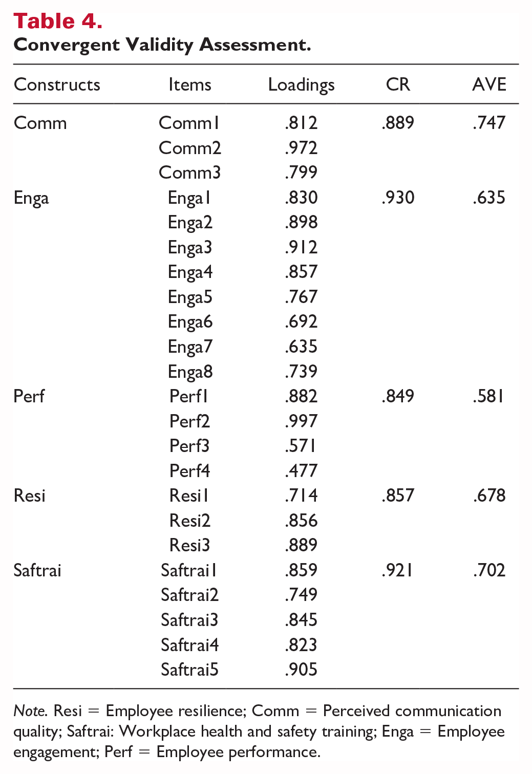
Task: Select the Enga7 loading .635
Action: coord(302,347)
